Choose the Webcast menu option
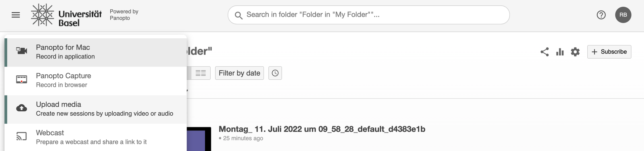Image resolution: width=644 pixels, height=151 pixels. click(96, 137)
